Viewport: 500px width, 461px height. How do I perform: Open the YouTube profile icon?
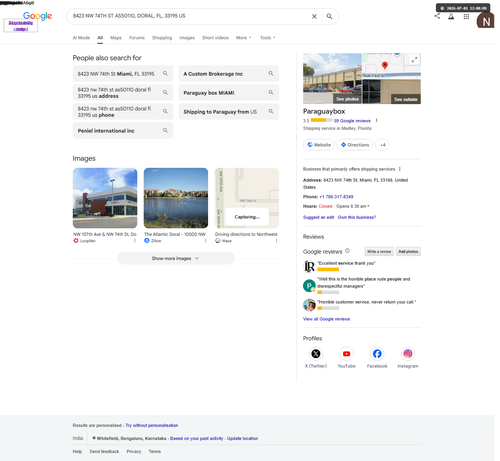346,354
